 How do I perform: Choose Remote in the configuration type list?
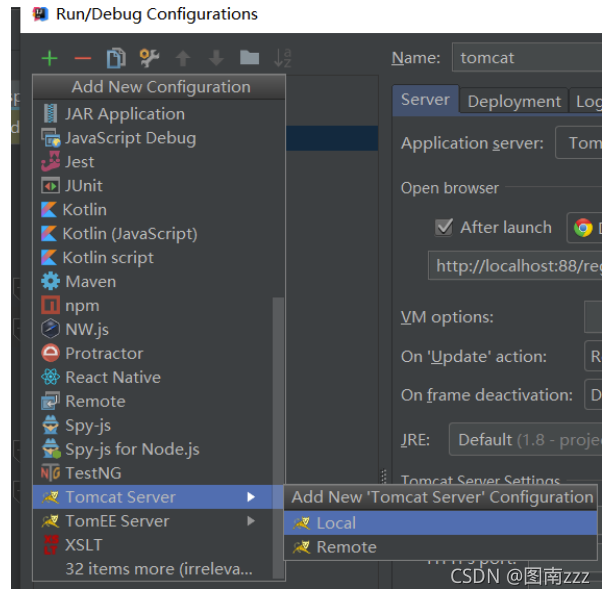point(153,401)
